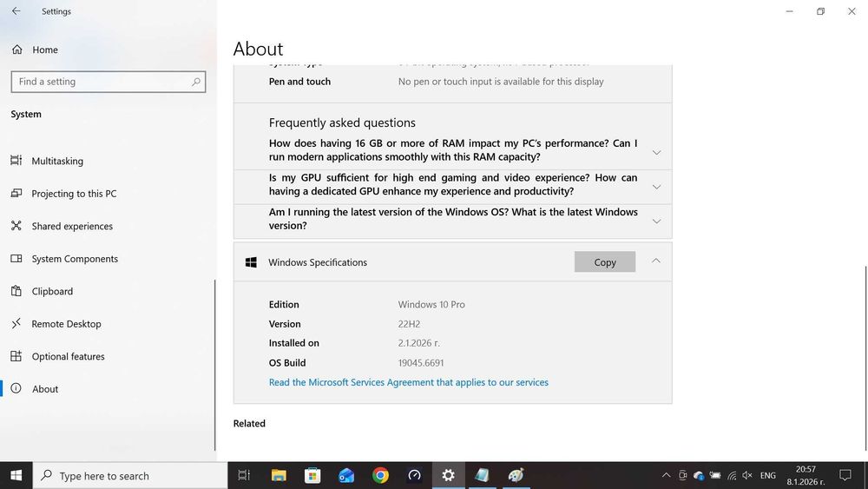868x489 pixels.
Task: Click the 22H2 version value
Action: (409, 324)
